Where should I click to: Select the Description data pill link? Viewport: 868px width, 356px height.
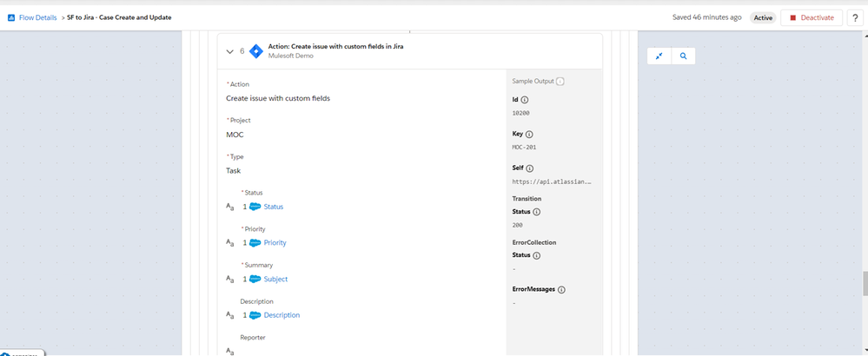282,315
